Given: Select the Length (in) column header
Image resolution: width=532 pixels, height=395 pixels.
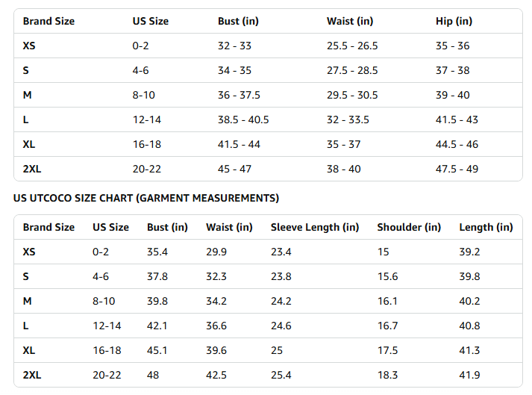Looking at the screenshot, I should coord(486,227).
